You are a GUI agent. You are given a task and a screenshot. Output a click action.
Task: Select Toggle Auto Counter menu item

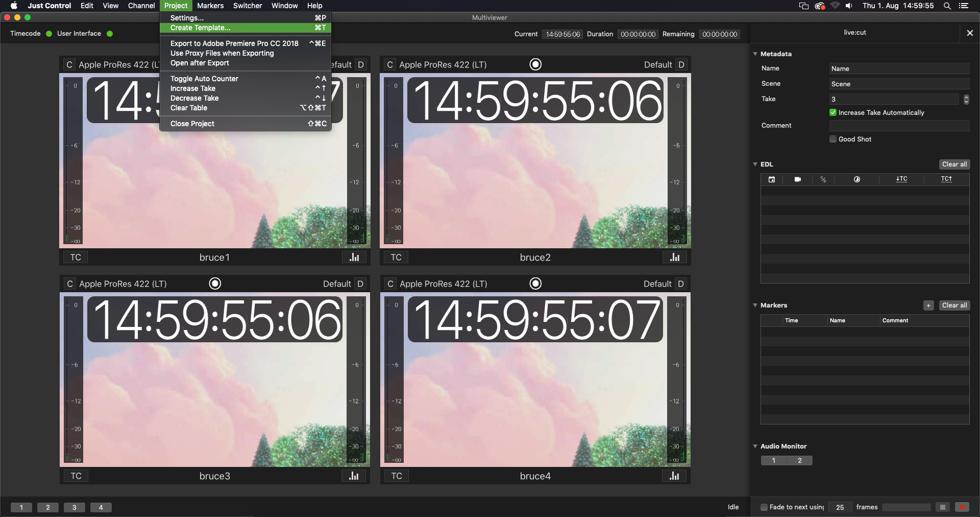point(246,79)
